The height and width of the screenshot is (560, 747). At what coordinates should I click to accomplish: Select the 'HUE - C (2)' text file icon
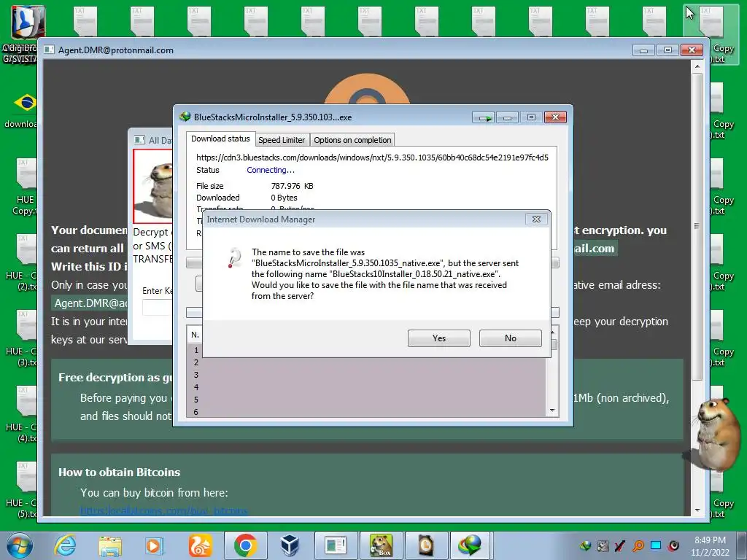click(23, 262)
